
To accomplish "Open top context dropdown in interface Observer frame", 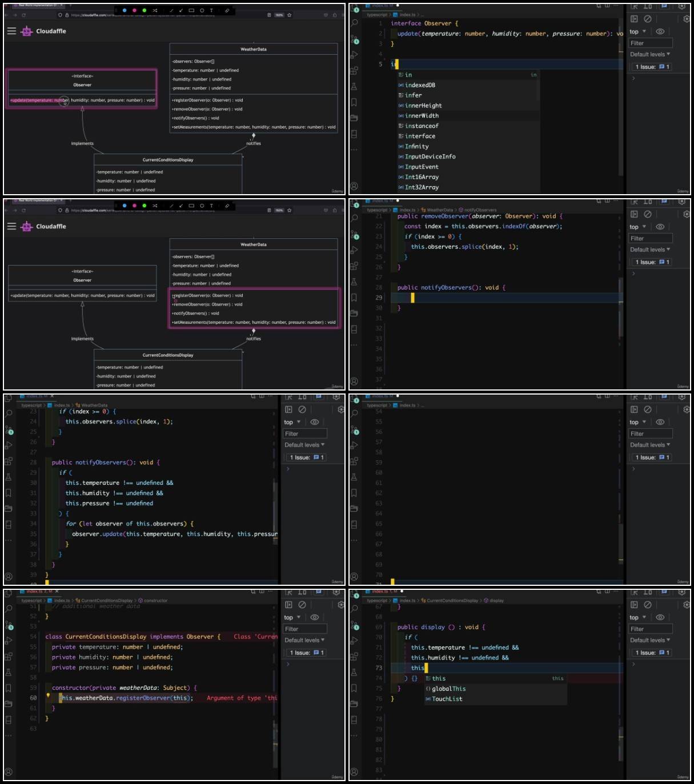I will (x=637, y=31).
